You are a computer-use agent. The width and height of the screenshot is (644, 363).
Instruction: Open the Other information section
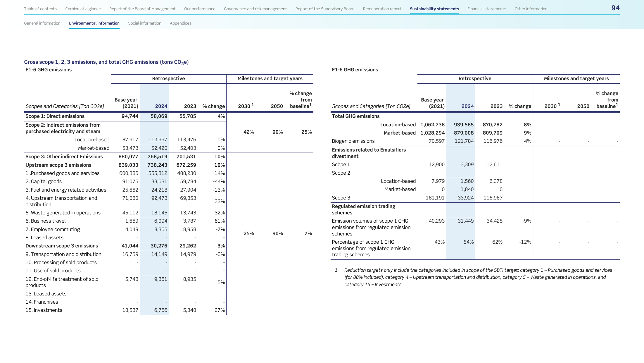531,9
